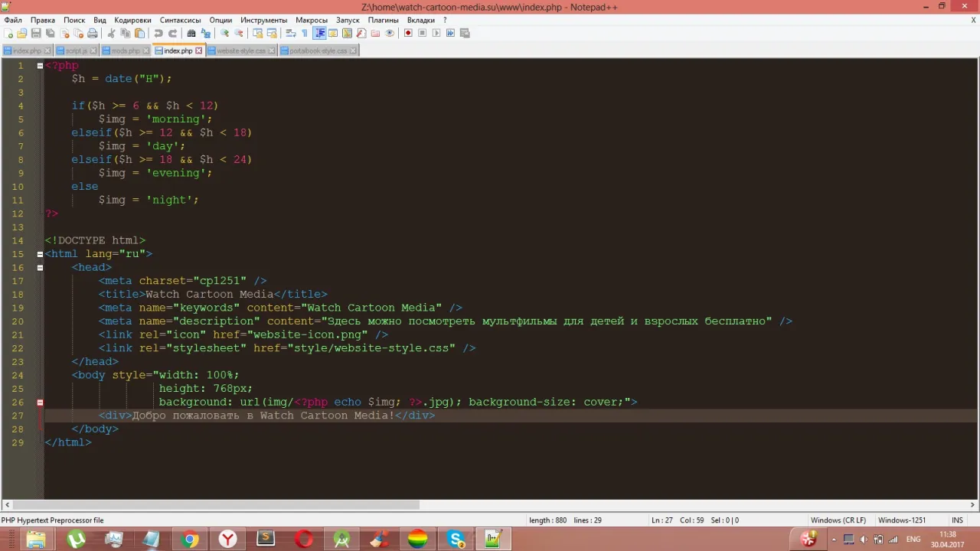
Task: Open the Макросы menu
Action: 310,20
